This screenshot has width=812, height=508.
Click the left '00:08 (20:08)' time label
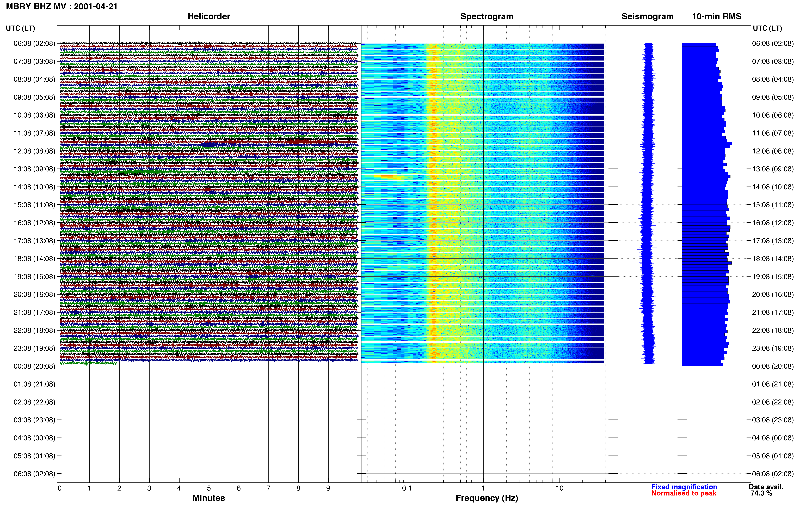pyautogui.click(x=34, y=366)
